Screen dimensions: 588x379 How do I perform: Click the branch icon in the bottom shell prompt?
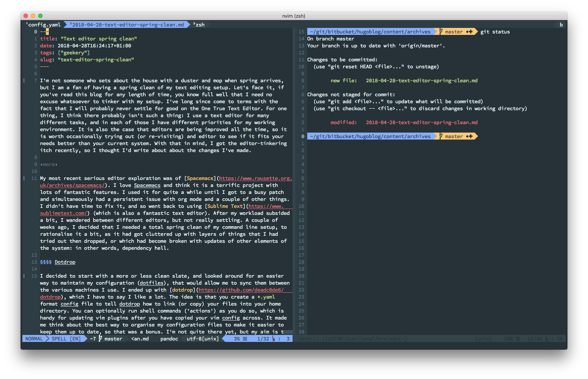click(x=441, y=136)
